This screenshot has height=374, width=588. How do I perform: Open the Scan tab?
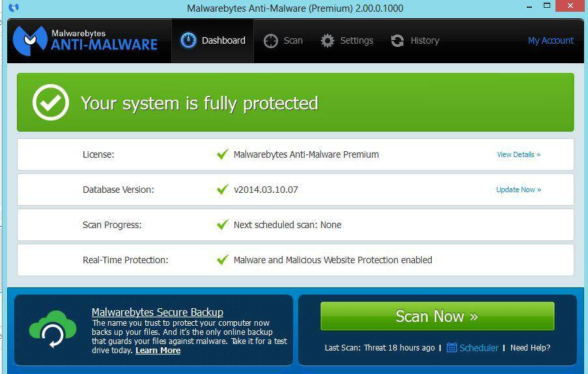click(x=283, y=40)
